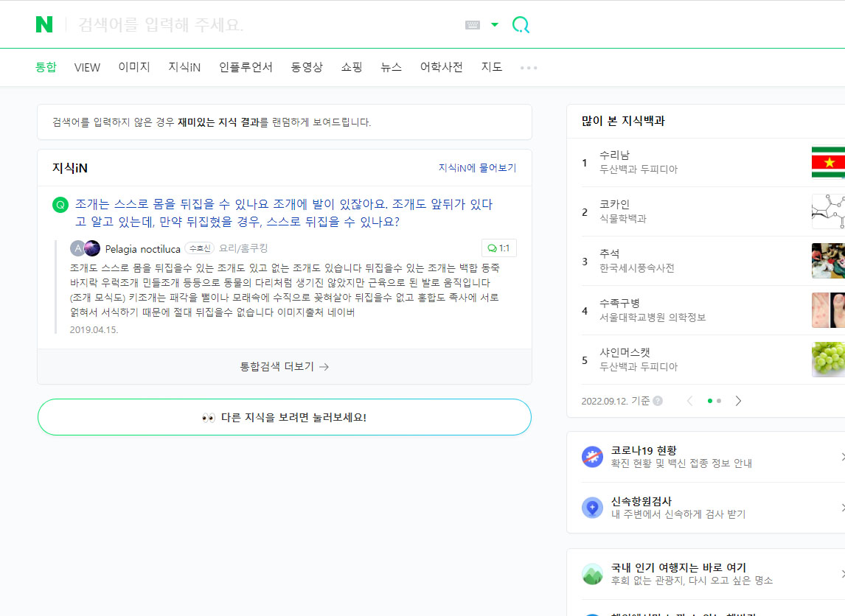Click the arrow next to 통합검색 더보기
This screenshot has height=616, width=845.
pos(324,367)
